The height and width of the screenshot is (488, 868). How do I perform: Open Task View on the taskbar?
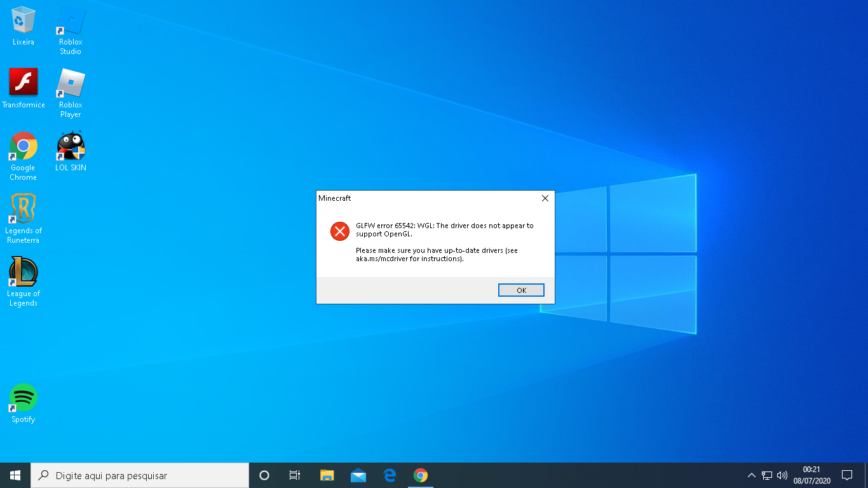[295, 475]
